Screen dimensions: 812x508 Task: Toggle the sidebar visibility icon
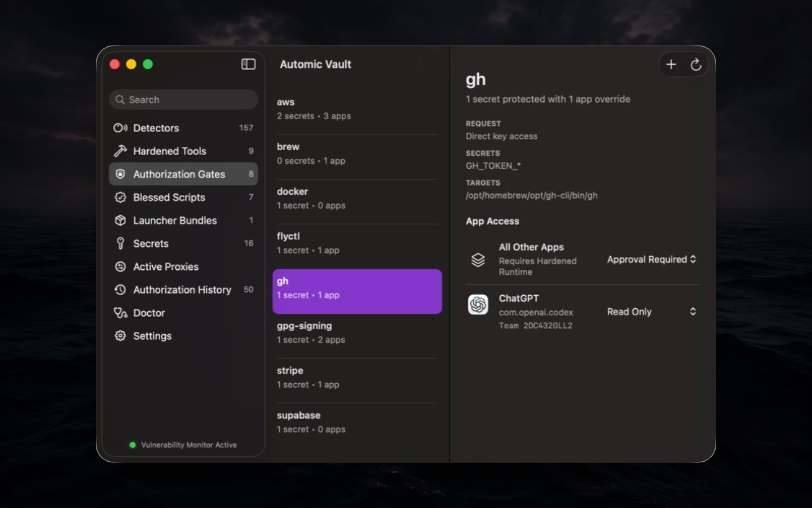pyautogui.click(x=248, y=64)
